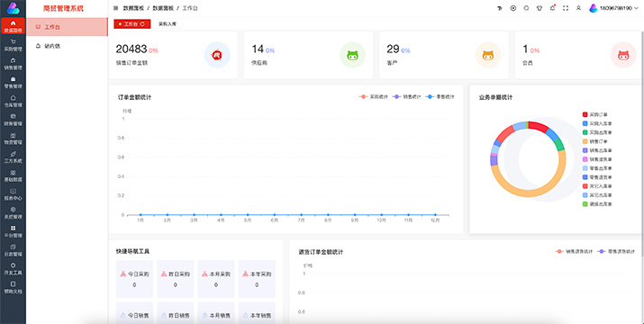Click the pink icon on the 会员 card
This screenshot has height=324, width=644.
623,55
